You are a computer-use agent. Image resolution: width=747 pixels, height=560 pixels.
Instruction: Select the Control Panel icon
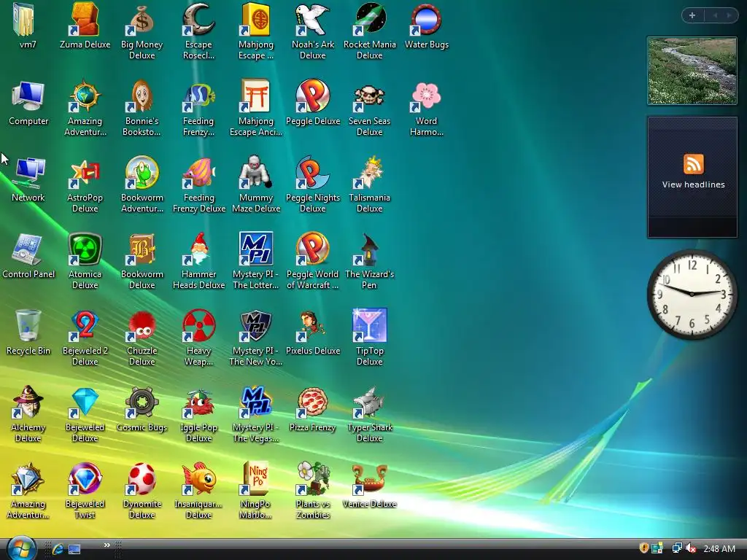(x=28, y=249)
